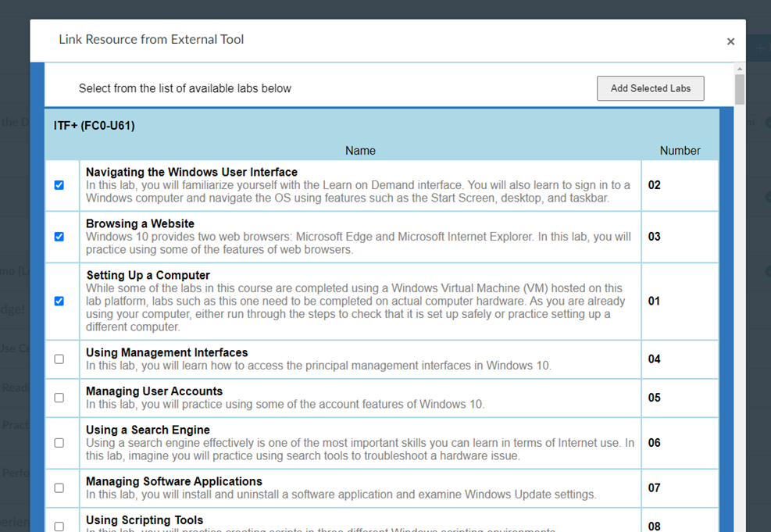Click the ITF+ (FC0-U61) course heading
Image resolution: width=771 pixels, height=532 pixels.
click(95, 126)
